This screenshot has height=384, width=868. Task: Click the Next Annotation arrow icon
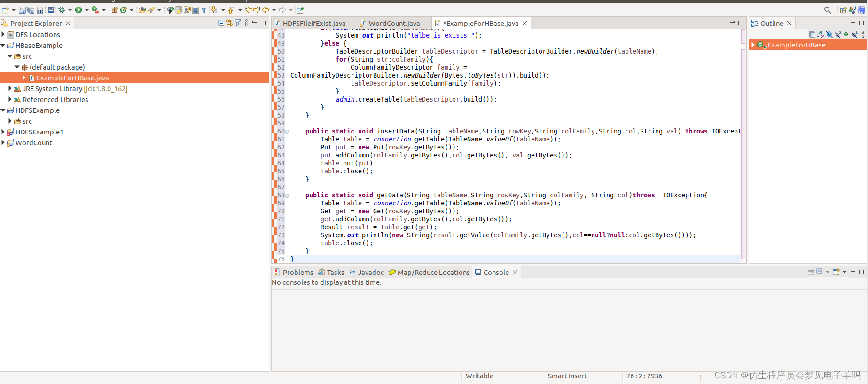click(214, 10)
